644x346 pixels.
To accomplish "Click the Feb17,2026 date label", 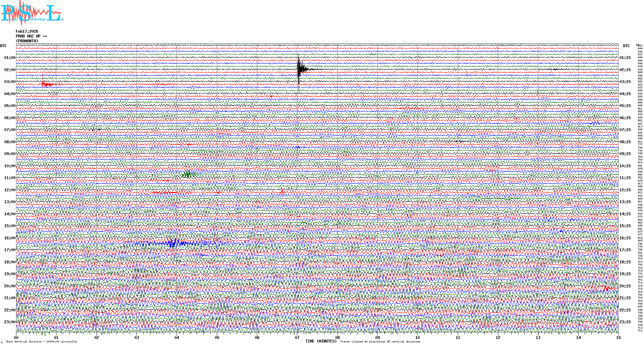I will tap(27, 31).
